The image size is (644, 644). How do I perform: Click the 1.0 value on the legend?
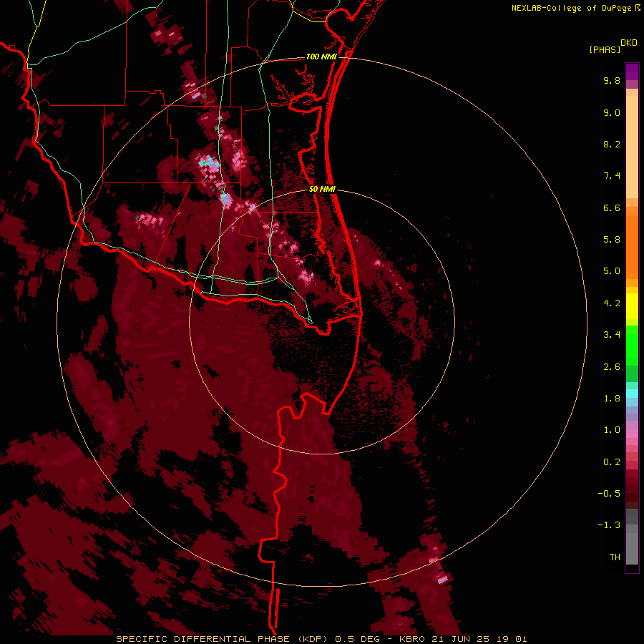click(612, 430)
